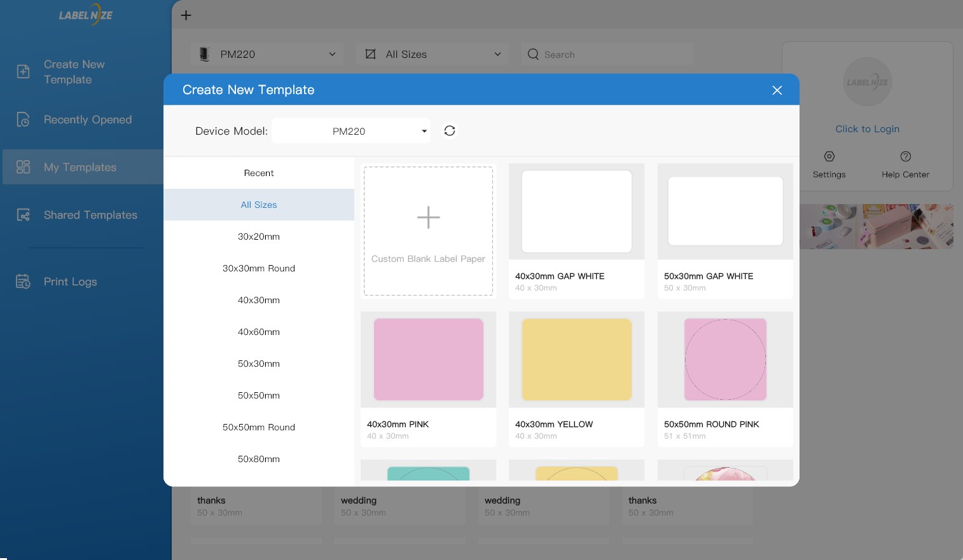Click the My Templates sidebar icon
The height and width of the screenshot is (560, 963).
[x=23, y=167]
